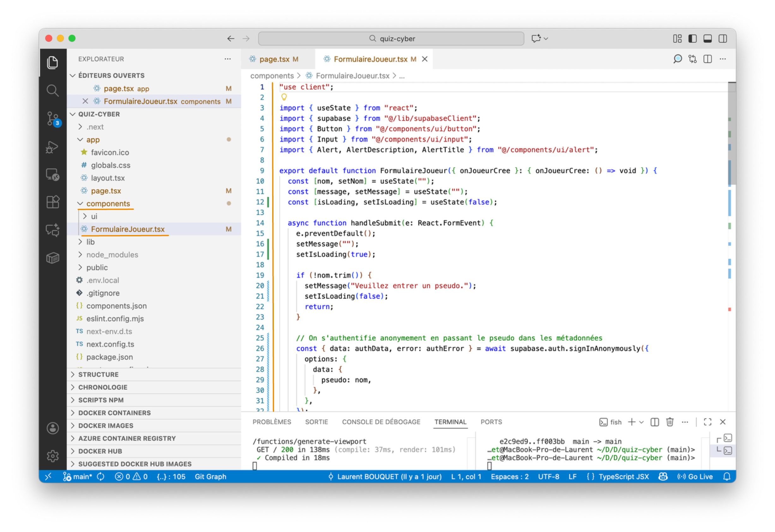This screenshot has height=532, width=775.
Task: Switch to the PROBLÈMES panel tab
Action: tap(272, 422)
